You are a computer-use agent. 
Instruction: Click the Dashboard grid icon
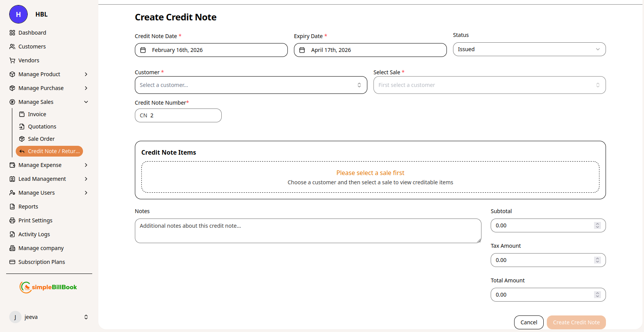pyautogui.click(x=12, y=33)
